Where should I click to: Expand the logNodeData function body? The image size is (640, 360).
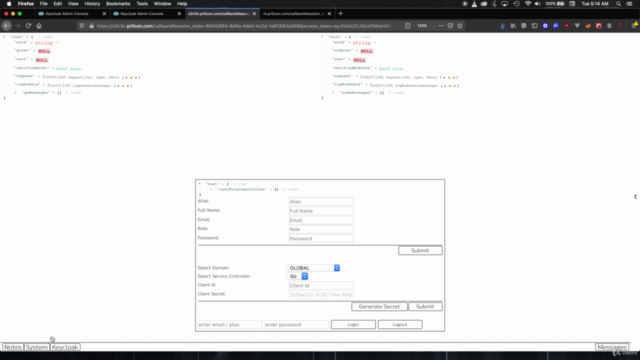click(449, 86)
